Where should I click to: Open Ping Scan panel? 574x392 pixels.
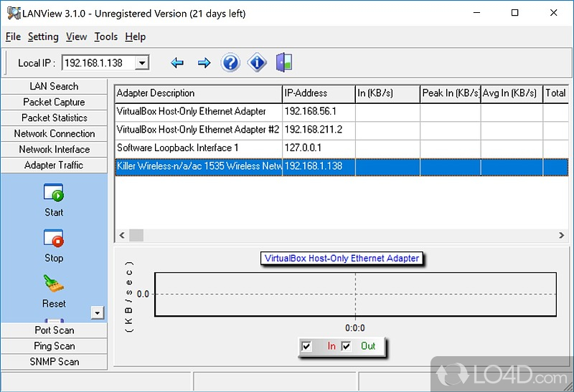coord(55,346)
